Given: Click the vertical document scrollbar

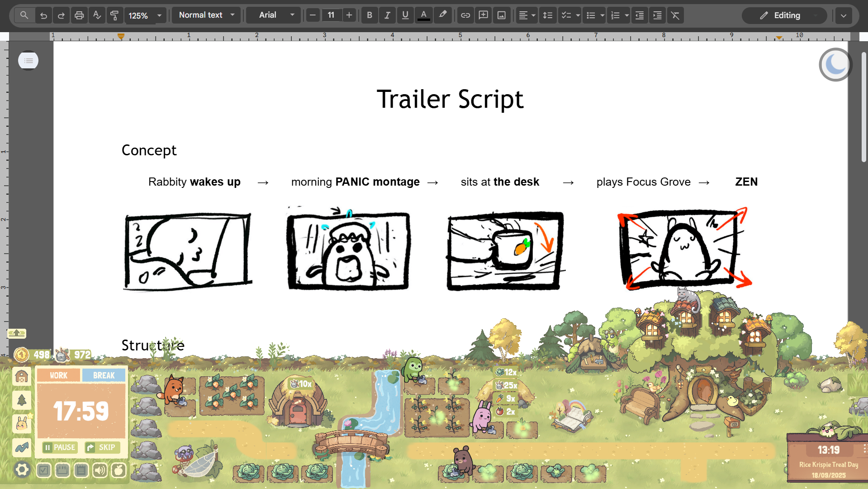Looking at the screenshot, I should click(x=864, y=107).
